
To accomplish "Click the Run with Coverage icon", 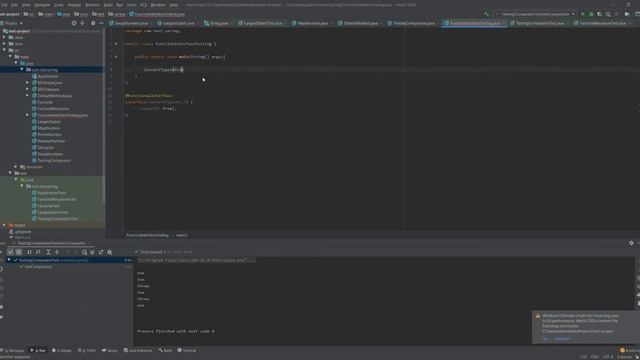I will 600,14.
